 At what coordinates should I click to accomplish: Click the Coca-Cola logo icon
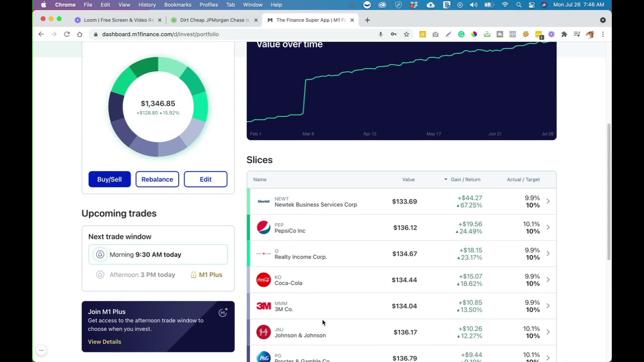pyautogui.click(x=264, y=280)
